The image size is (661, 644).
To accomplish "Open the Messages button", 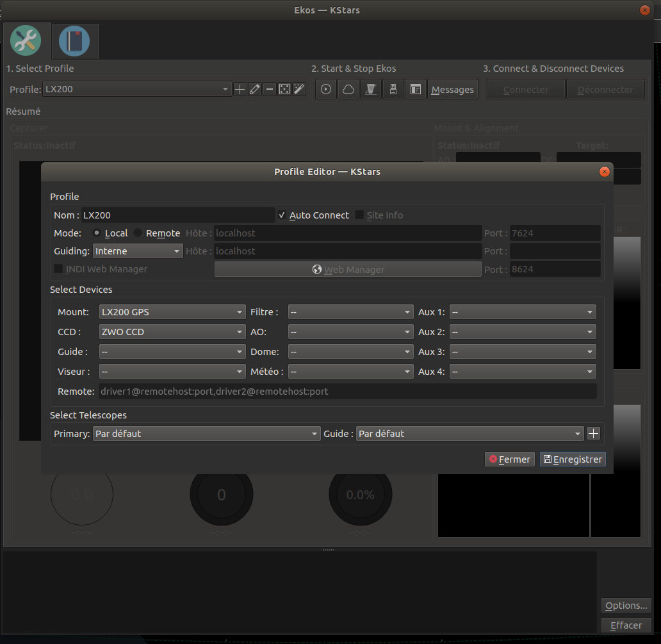I will point(453,90).
